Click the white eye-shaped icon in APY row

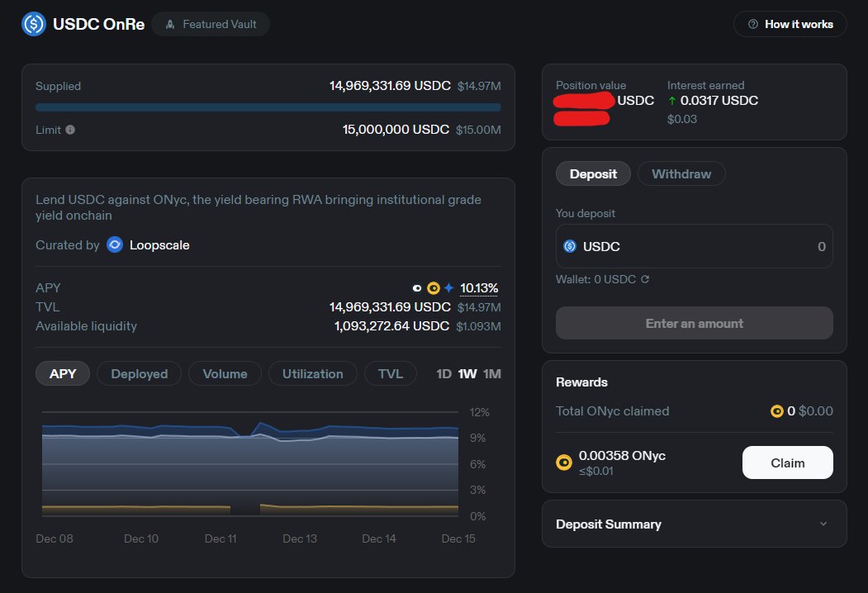click(417, 288)
